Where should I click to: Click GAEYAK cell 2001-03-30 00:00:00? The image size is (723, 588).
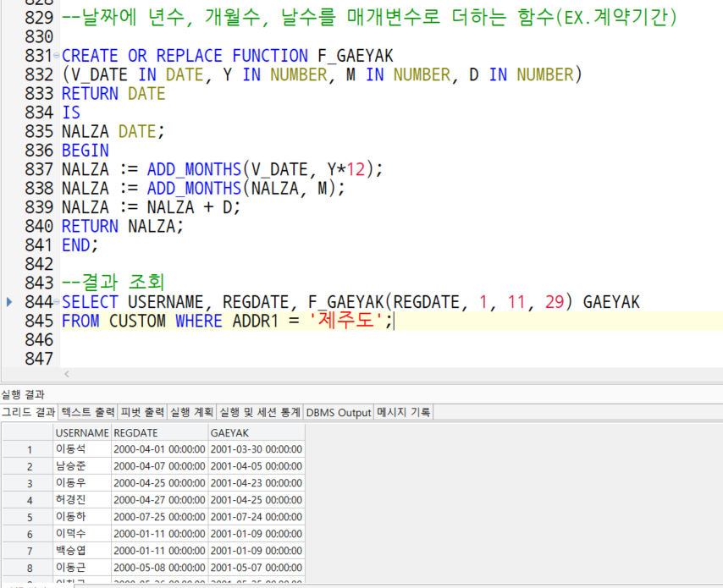point(257,449)
